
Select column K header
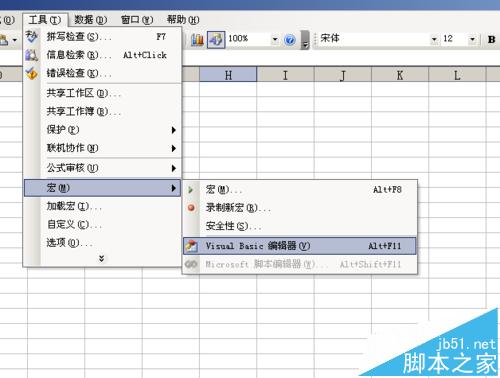pyautogui.click(x=400, y=74)
